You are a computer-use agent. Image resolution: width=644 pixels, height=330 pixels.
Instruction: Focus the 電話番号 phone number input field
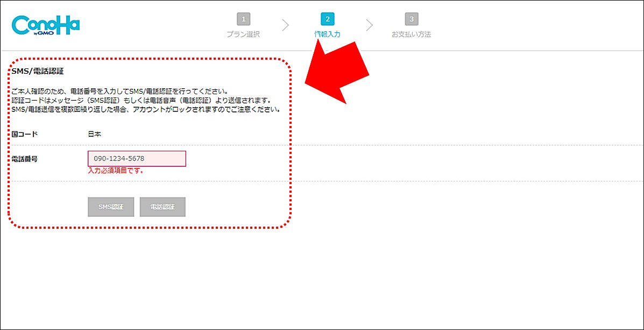(x=137, y=159)
